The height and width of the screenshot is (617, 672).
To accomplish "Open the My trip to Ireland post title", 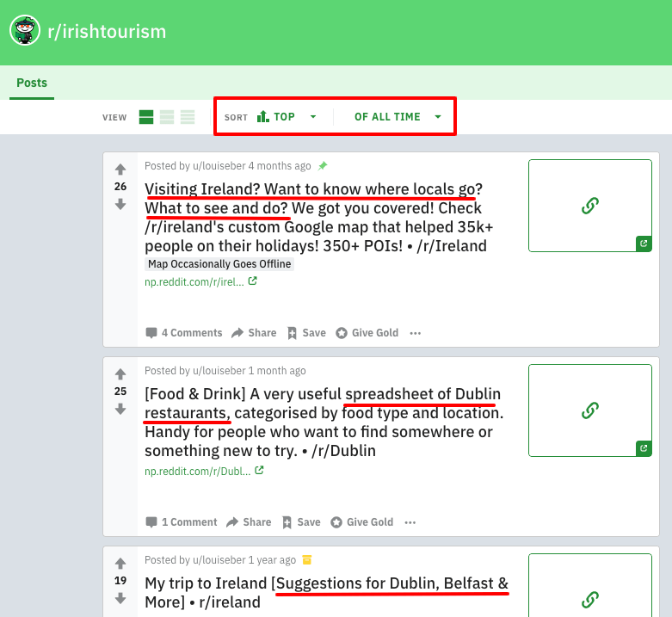I will [x=327, y=593].
